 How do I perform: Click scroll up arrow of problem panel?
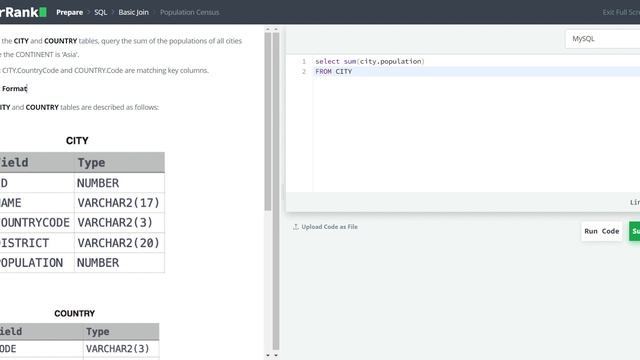pyautogui.click(x=268, y=29)
